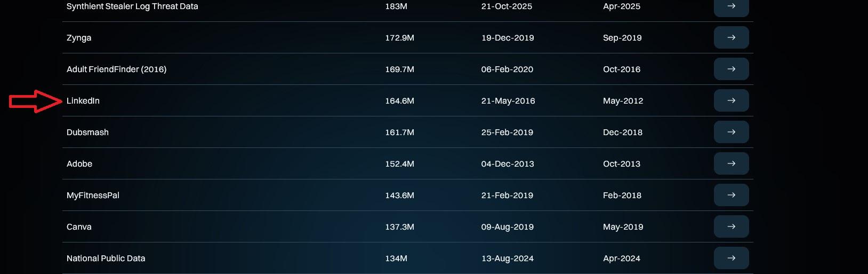Select the Zynga breach name
Image resolution: width=868 pixels, height=274 pixels.
point(79,37)
